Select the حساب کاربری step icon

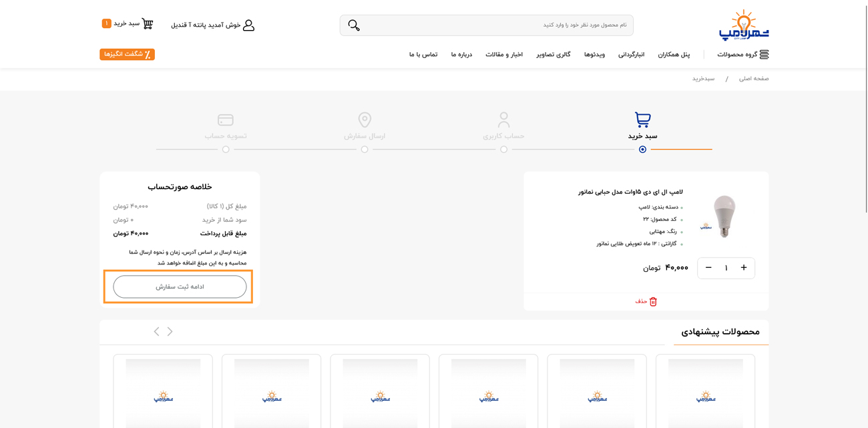(503, 120)
